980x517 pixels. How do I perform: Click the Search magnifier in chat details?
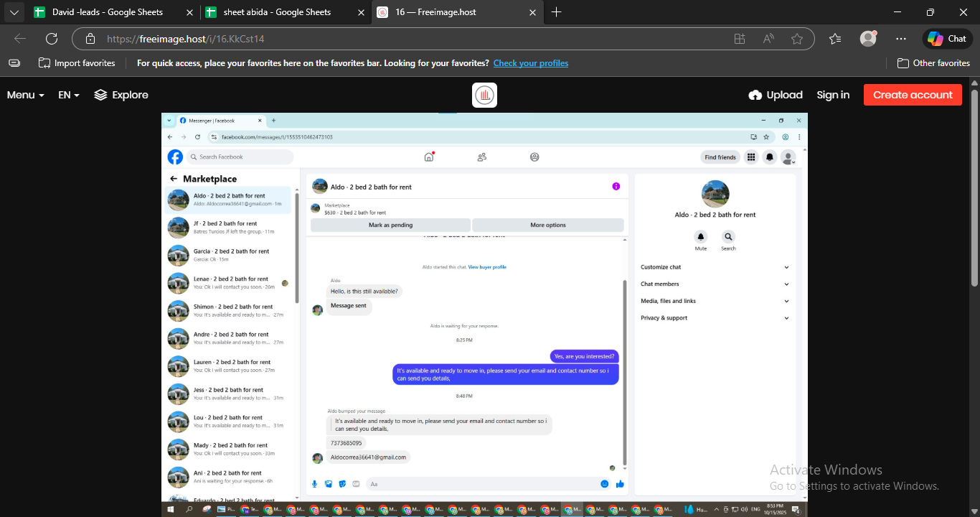click(728, 236)
